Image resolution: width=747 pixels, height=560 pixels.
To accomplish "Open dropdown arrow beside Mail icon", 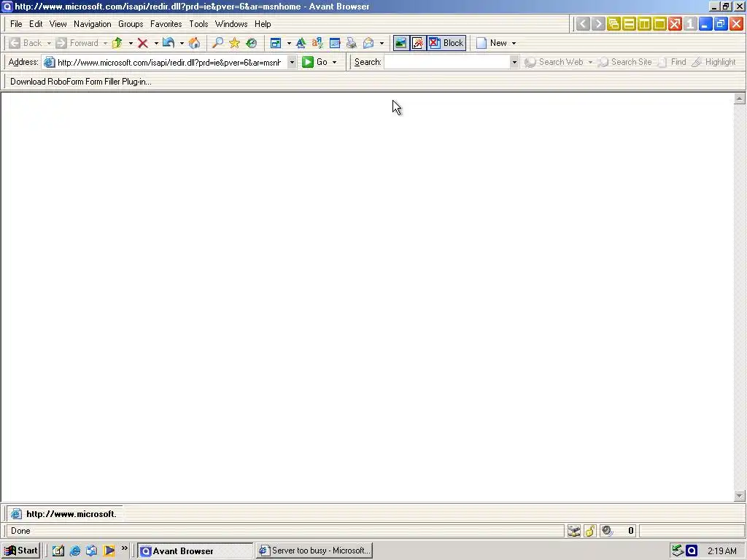I will coord(382,43).
